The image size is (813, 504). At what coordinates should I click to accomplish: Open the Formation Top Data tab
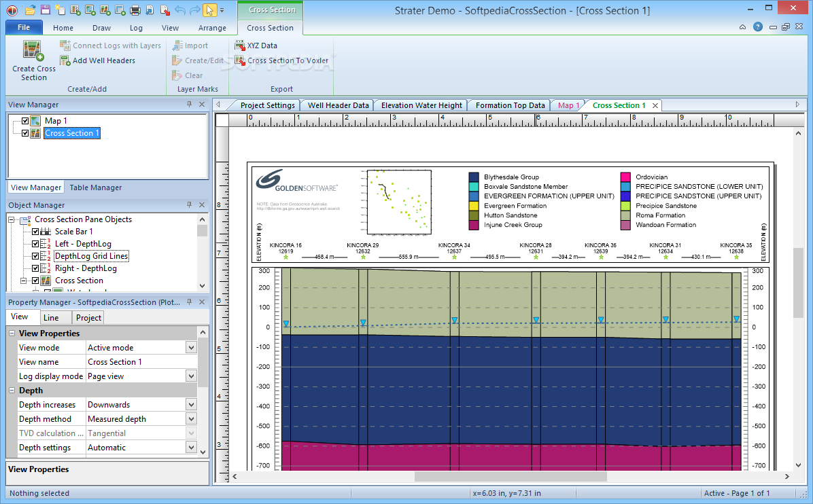click(x=511, y=105)
